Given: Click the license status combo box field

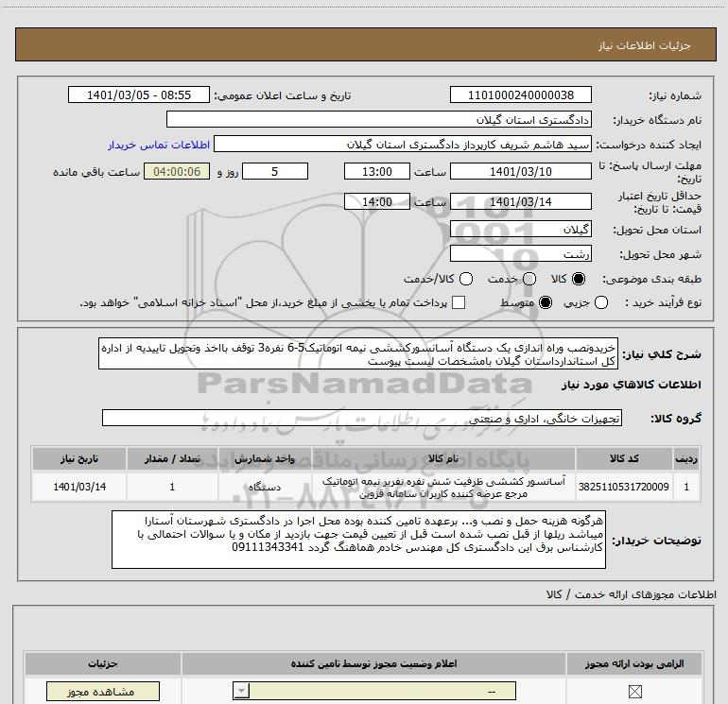Looking at the screenshot, I should tap(374, 691).
